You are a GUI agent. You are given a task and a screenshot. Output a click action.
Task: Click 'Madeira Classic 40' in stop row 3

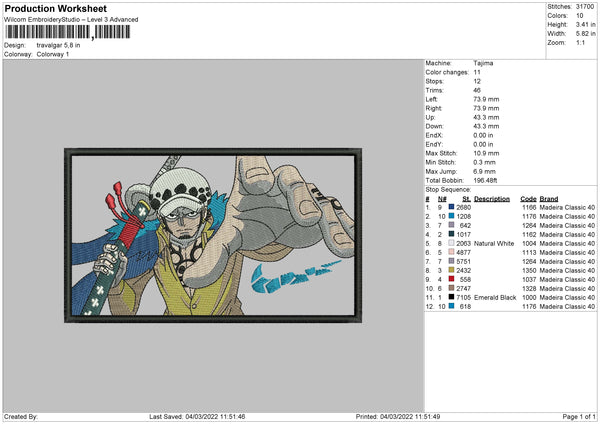567,225
